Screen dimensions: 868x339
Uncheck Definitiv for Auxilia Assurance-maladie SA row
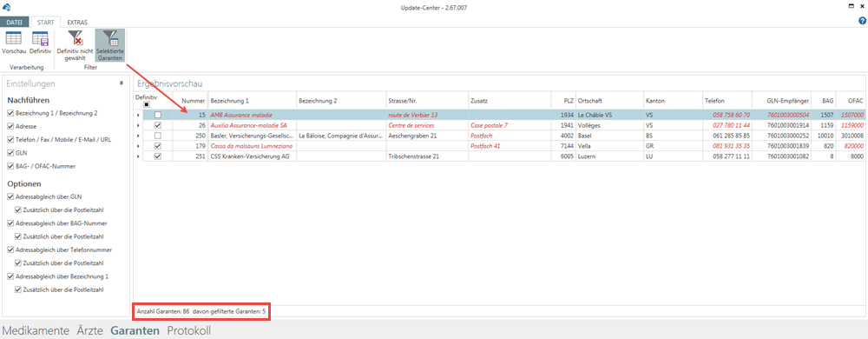tap(158, 125)
